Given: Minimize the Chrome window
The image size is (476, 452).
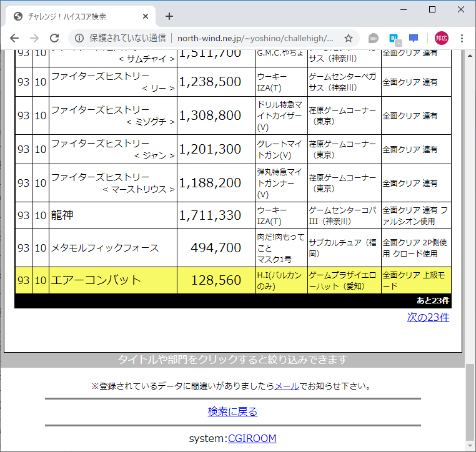Looking at the screenshot, I should [x=404, y=10].
